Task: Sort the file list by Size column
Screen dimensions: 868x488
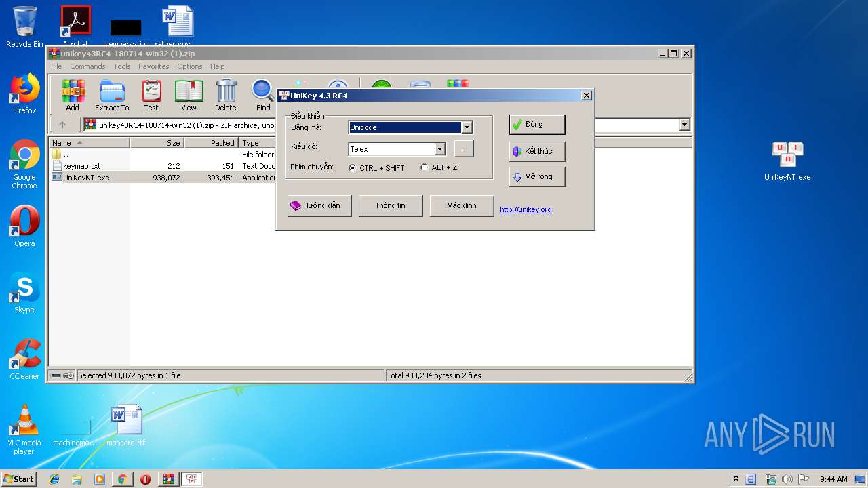Action: [x=157, y=143]
